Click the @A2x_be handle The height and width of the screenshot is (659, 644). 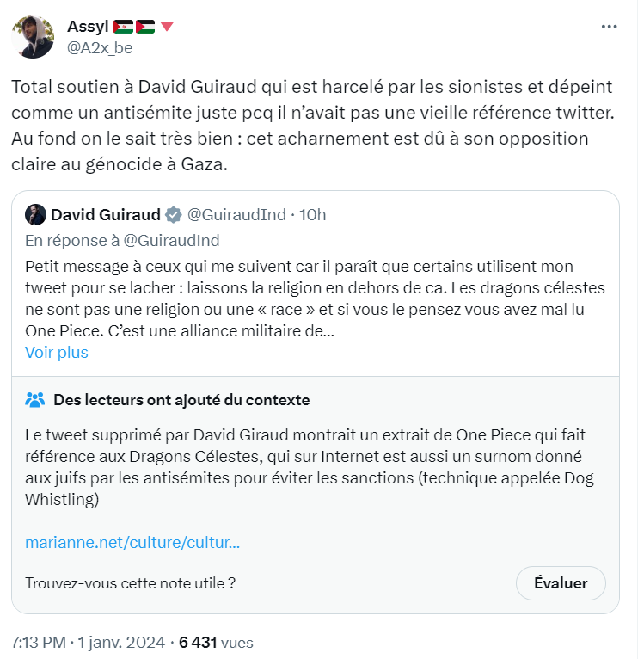point(100,47)
